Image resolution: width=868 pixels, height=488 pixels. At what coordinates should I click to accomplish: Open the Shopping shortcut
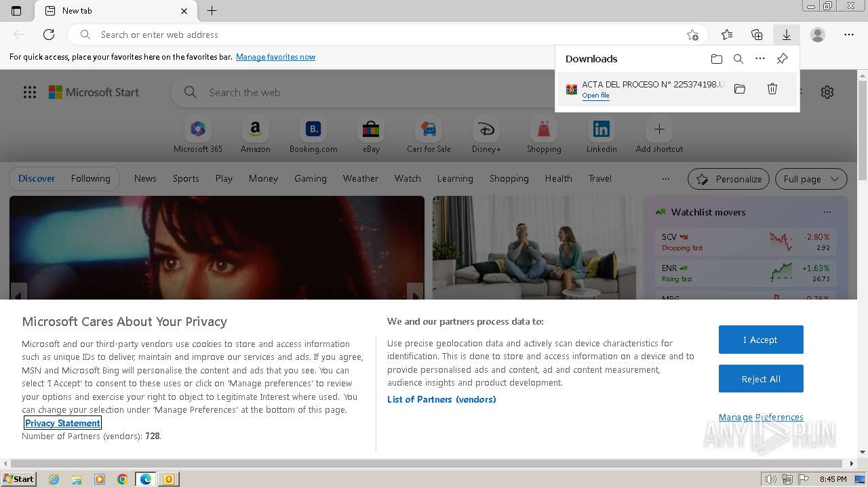coord(544,136)
